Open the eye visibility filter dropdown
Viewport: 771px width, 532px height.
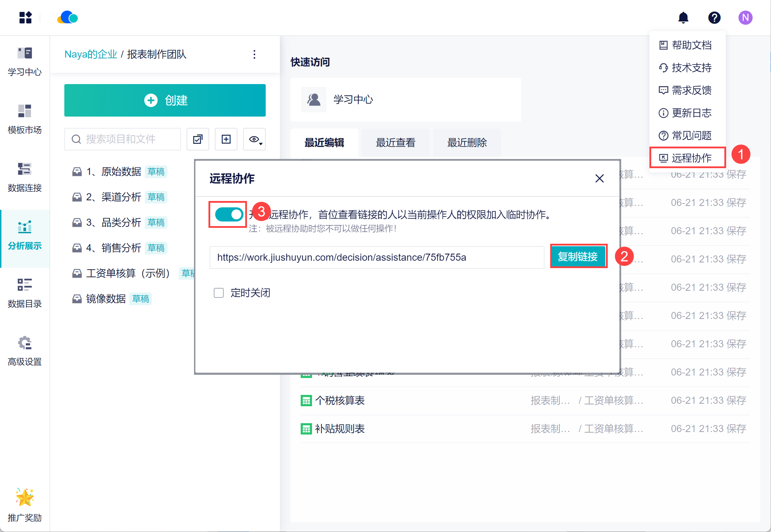255,139
